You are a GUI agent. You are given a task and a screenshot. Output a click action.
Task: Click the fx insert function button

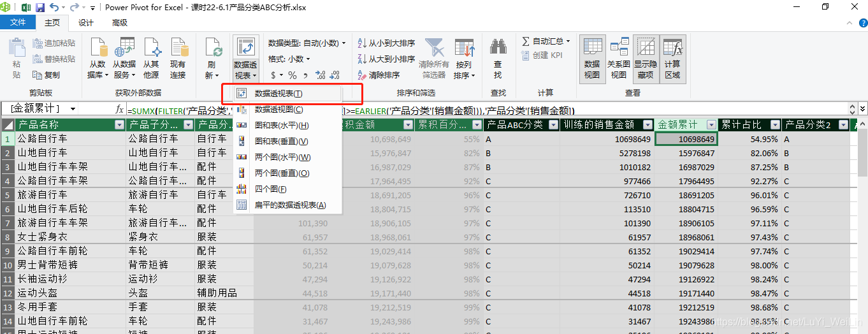click(119, 110)
